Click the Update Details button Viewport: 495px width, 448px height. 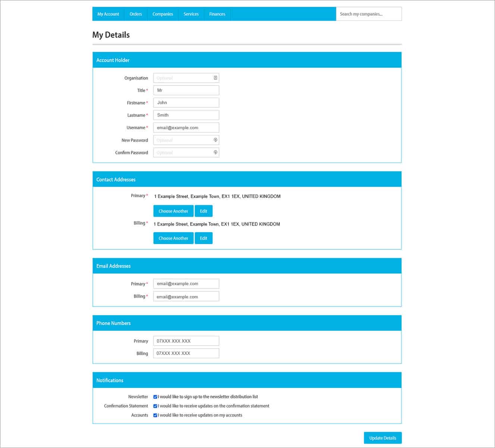[382, 438]
